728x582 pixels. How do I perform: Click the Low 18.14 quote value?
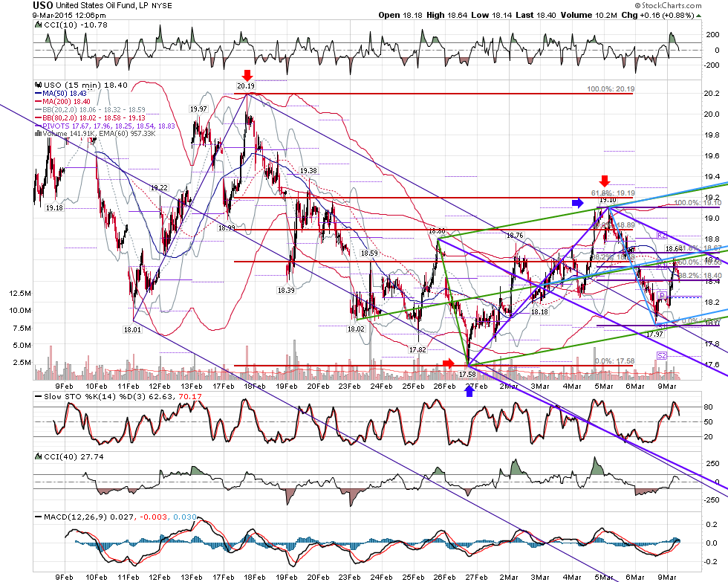pos(492,16)
